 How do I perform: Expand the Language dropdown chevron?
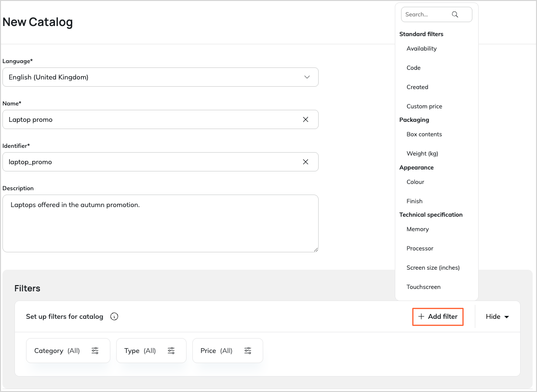(x=307, y=77)
